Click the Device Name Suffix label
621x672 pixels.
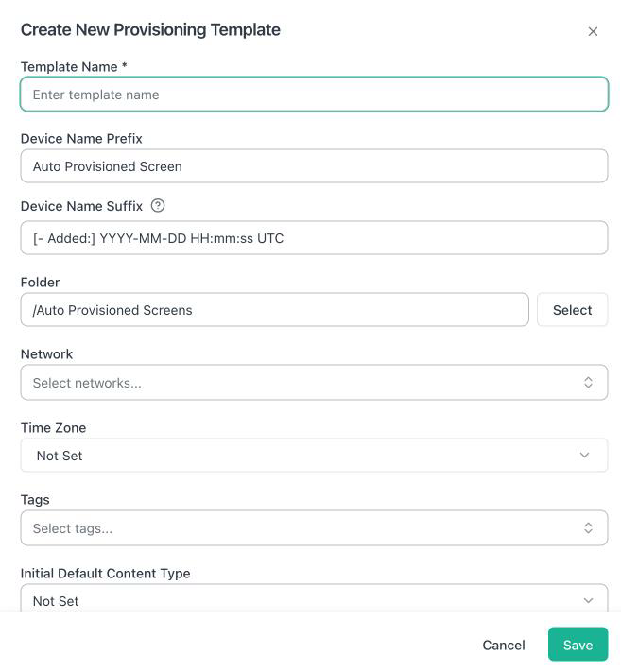tap(81, 206)
